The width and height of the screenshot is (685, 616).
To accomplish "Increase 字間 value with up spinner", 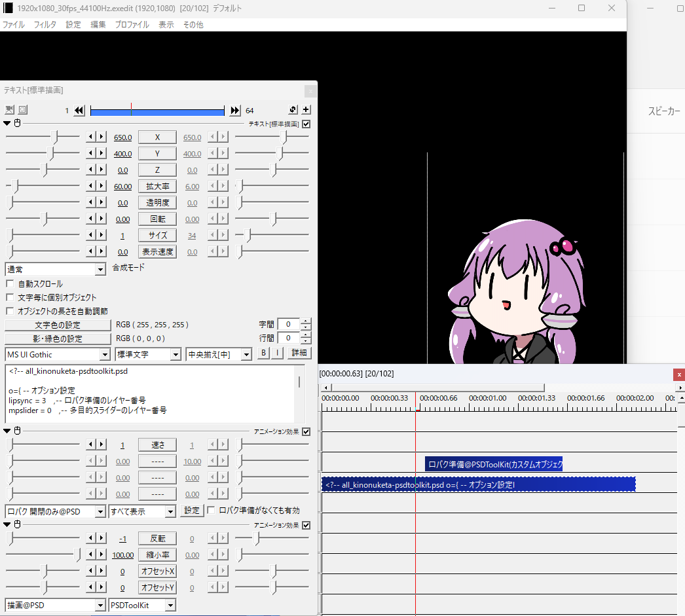I will tap(306, 321).
